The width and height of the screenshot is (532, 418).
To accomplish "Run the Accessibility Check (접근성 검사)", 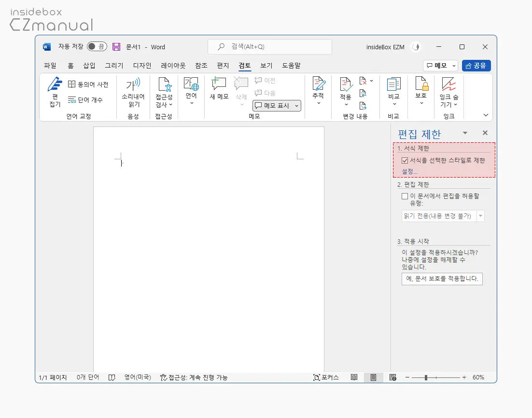I will click(164, 92).
